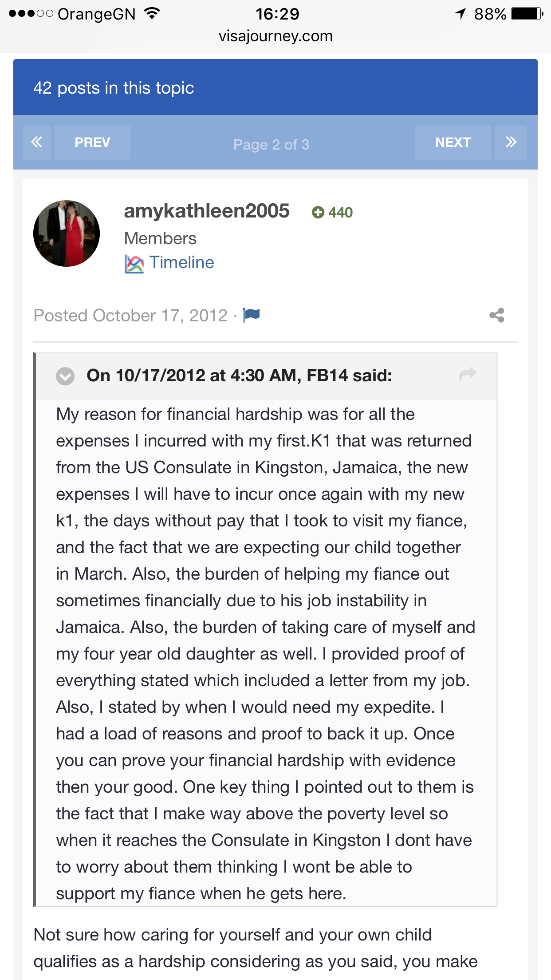
Task: Go to quoted post arrow icon
Action: 468,375
